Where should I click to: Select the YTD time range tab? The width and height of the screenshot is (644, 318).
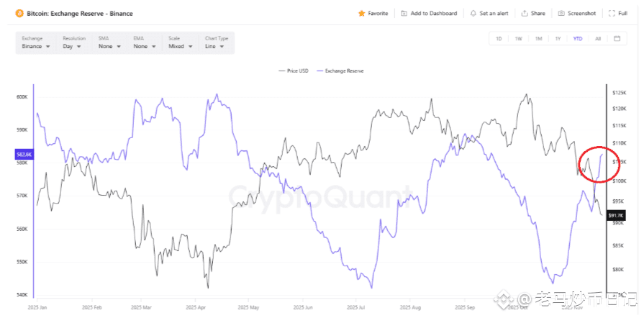tap(578, 38)
